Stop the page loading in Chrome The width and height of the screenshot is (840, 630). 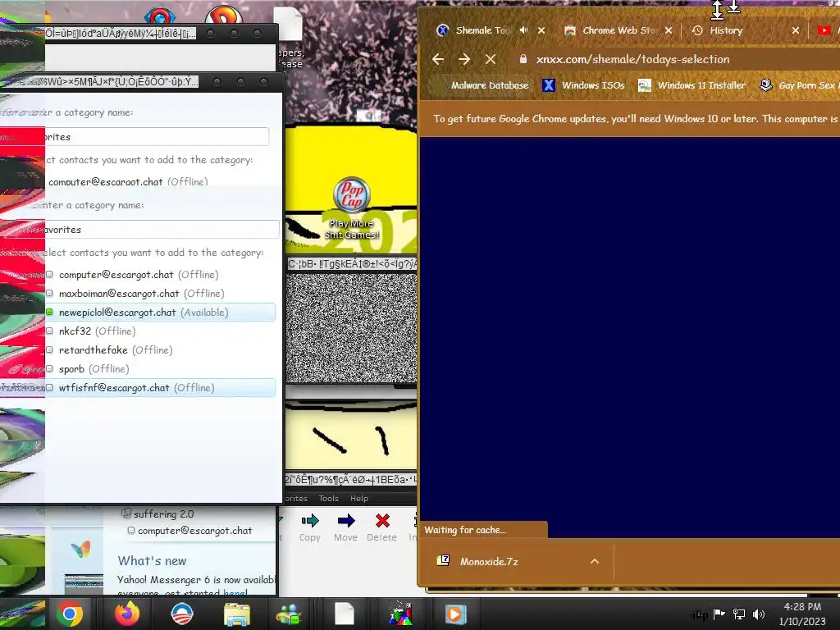point(491,59)
